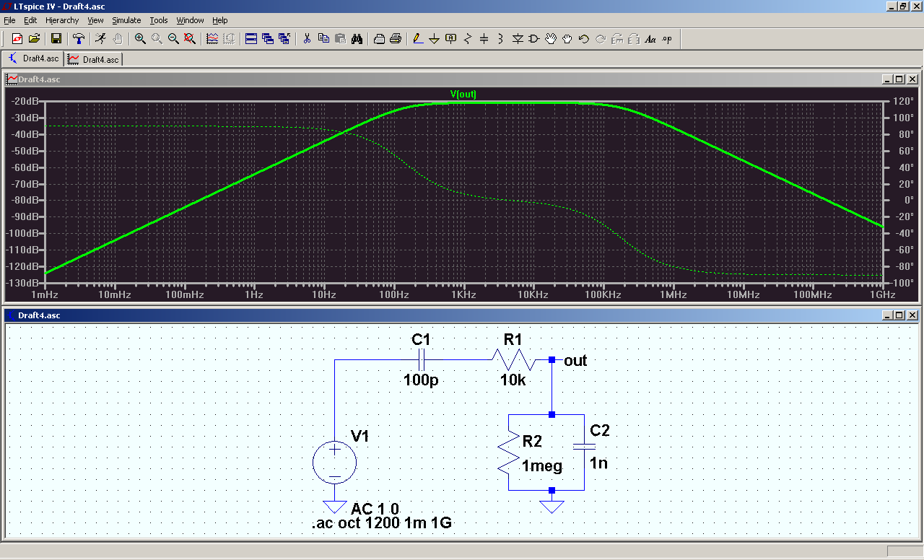Click the Tile Windows toolbar icon
This screenshot has width=924, height=560.
251,39
